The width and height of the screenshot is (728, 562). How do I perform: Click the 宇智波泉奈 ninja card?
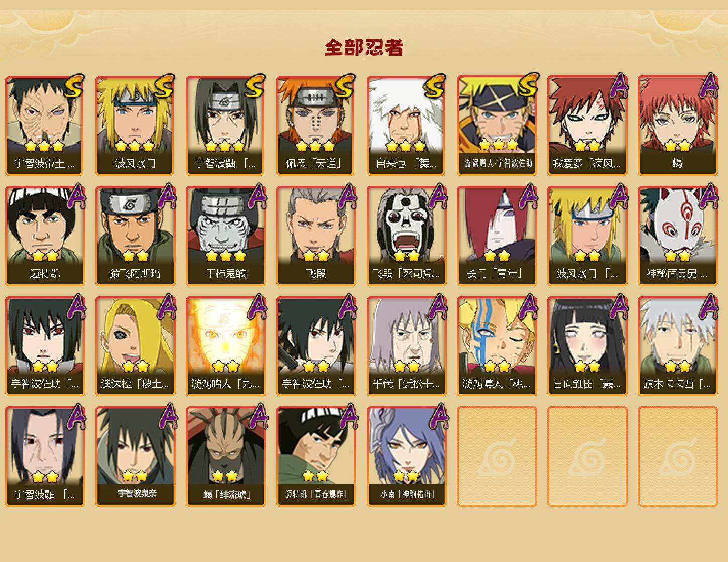tap(135, 457)
